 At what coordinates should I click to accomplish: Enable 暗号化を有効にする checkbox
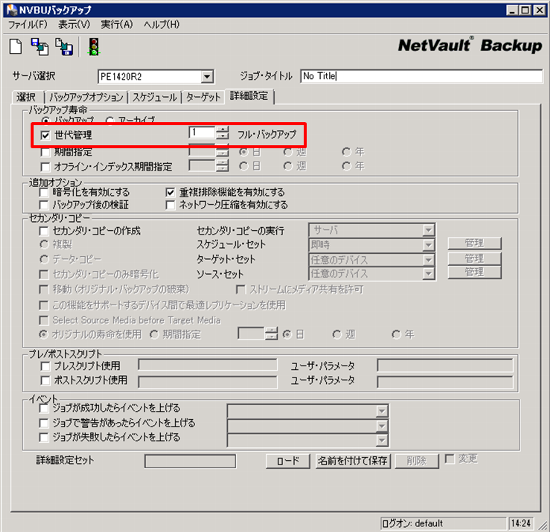click(x=44, y=192)
